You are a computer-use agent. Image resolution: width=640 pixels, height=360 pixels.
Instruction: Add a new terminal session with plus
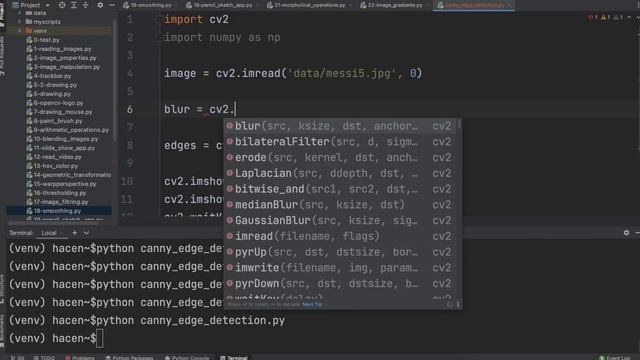click(74, 233)
